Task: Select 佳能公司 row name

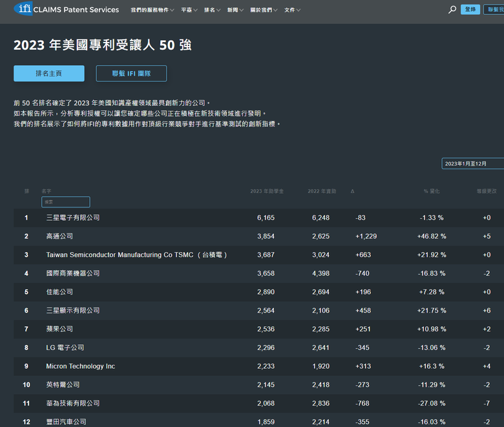Action: [59, 292]
